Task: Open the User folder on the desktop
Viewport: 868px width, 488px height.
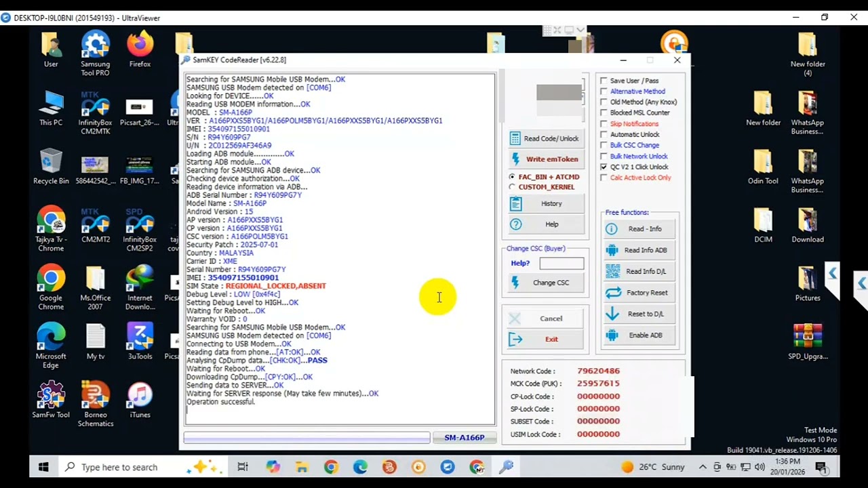Action: (x=51, y=50)
